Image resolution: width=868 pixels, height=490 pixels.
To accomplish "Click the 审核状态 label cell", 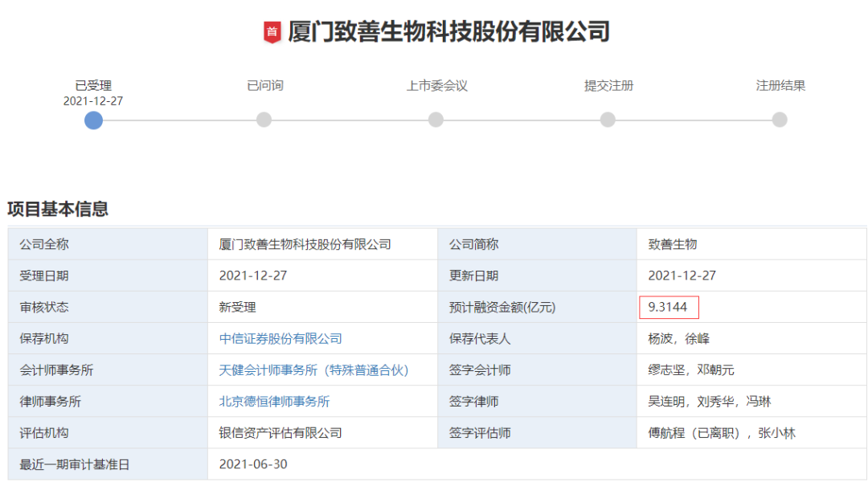I will pos(108,308).
